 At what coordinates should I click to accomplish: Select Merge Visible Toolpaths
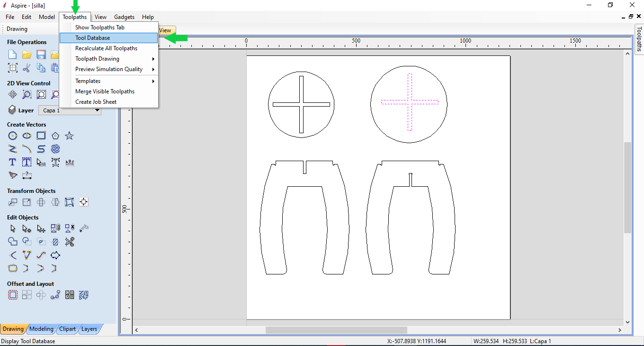109,91
